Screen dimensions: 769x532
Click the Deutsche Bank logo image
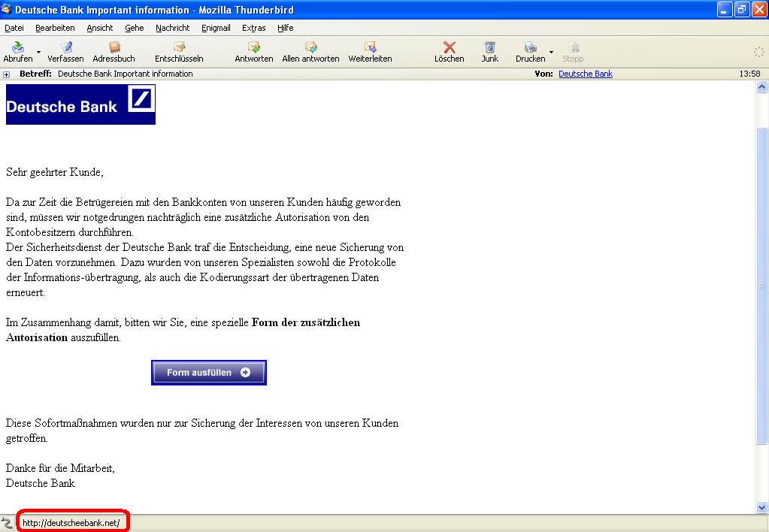[80, 104]
